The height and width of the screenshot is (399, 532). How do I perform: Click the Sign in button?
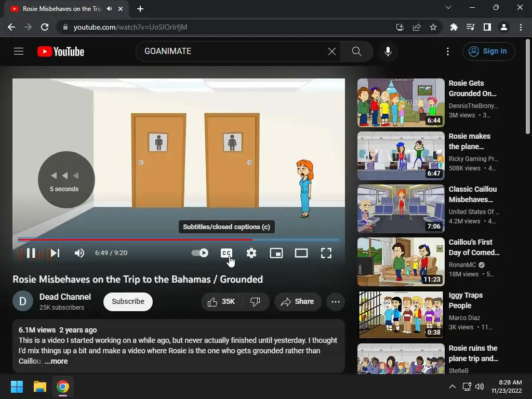488,51
